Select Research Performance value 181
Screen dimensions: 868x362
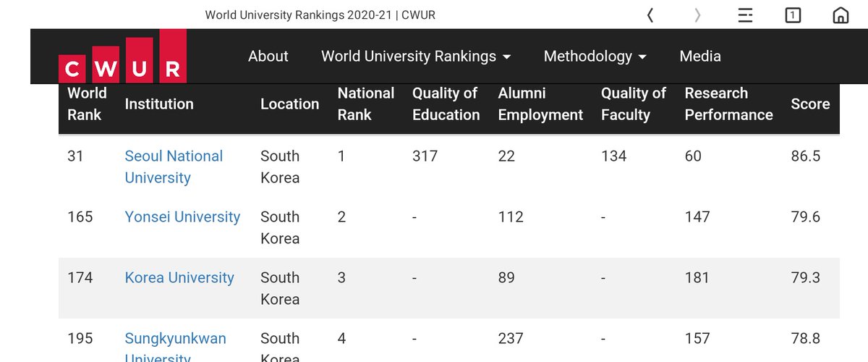(697, 277)
